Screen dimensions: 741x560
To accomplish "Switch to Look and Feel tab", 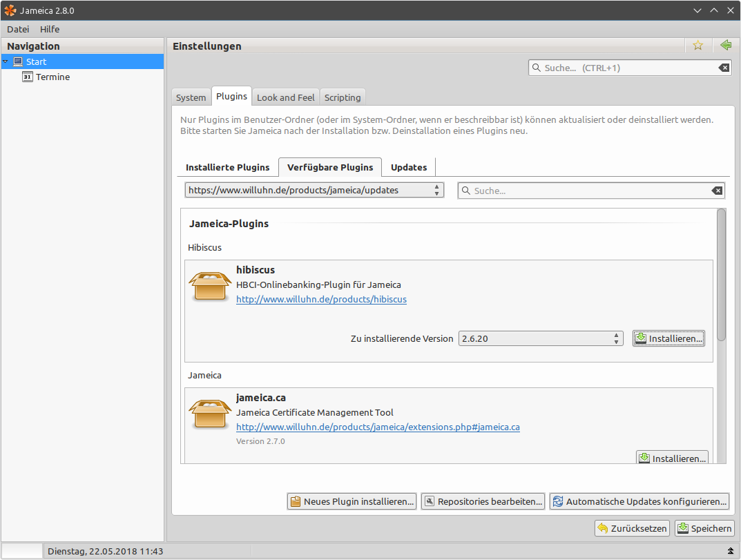I will pos(285,97).
